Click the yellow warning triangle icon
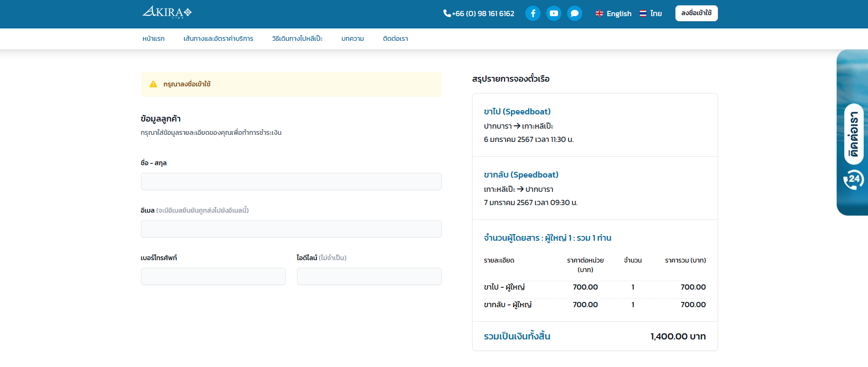Image resolution: width=868 pixels, height=367 pixels. [x=153, y=84]
